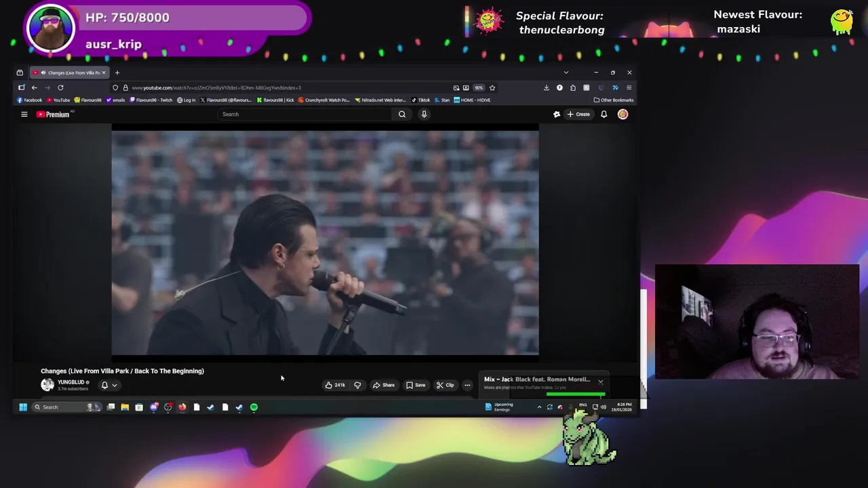Open Firefox from the taskbar
This screenshot has height=488, width=868.
click(x=182, y=407)
